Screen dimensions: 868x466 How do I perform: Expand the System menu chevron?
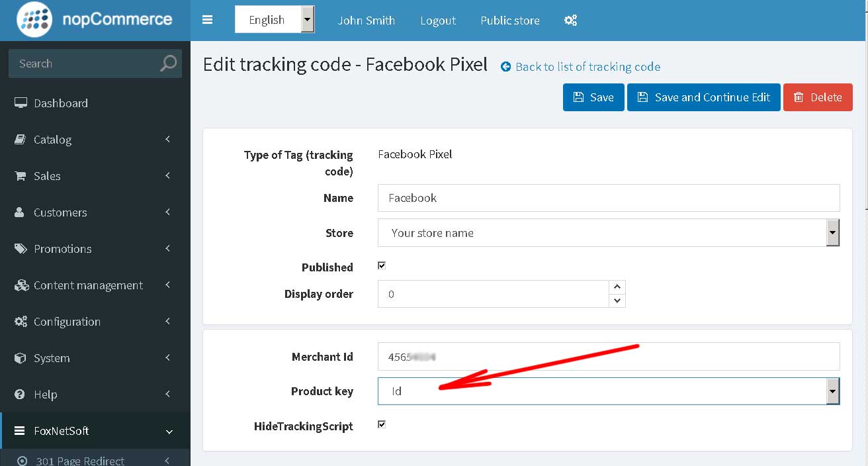[168, 357]
